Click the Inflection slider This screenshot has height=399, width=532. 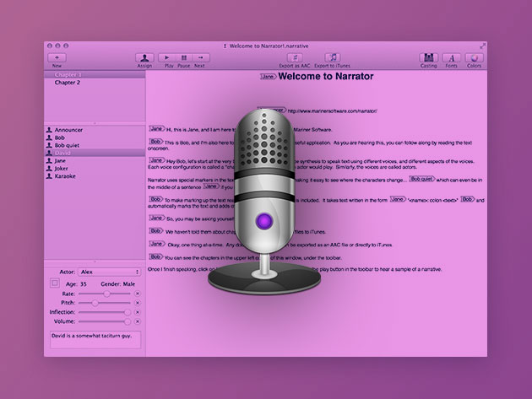point(105,312)
